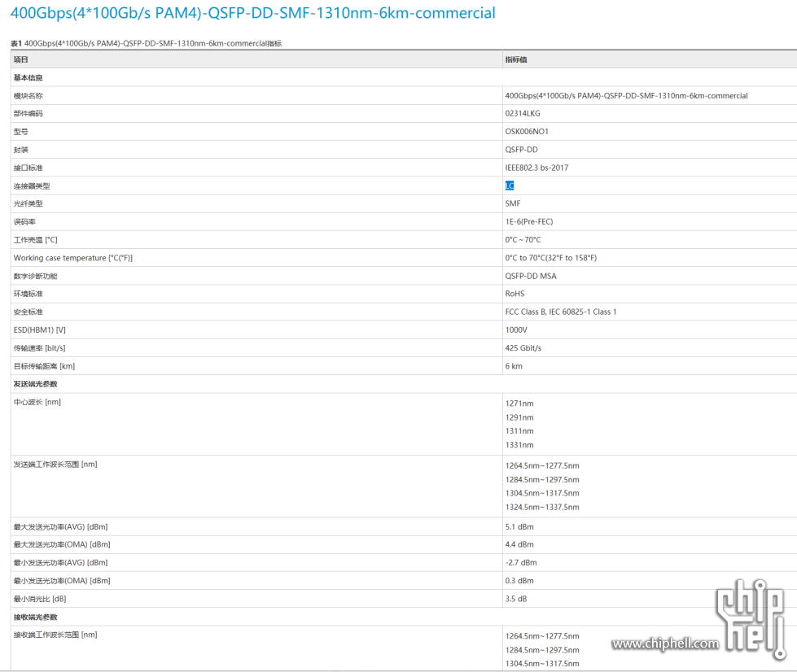This screenshot has width=797, height=672.
Task: Click the module name value in 模块名称 row
Action: coord(626,96)
